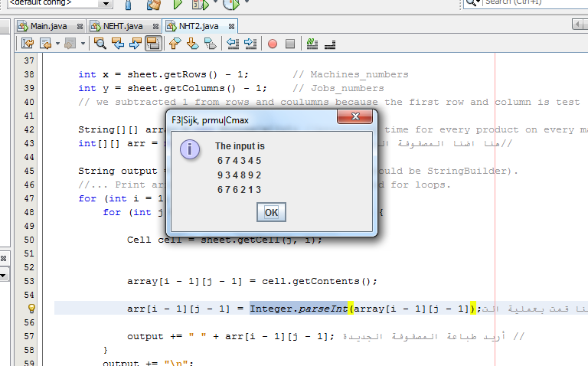The height and width of the screenshot is (366, 588).
Task: Click OK in the input dialog
Action: pos(271,212)
